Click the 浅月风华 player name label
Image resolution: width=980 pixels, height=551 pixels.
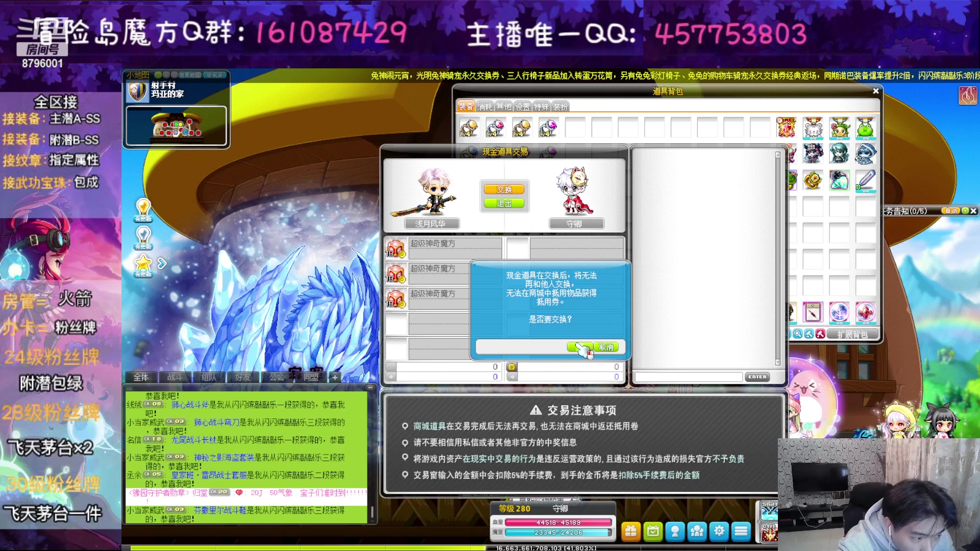point(431,223)
